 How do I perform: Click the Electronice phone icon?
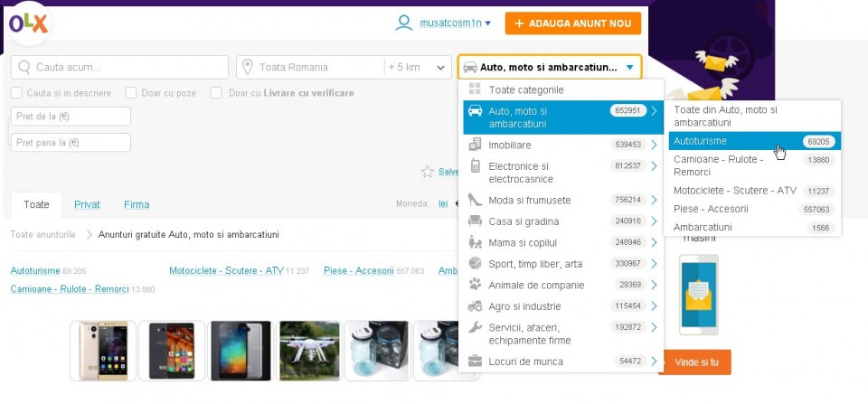click(475, 166)
